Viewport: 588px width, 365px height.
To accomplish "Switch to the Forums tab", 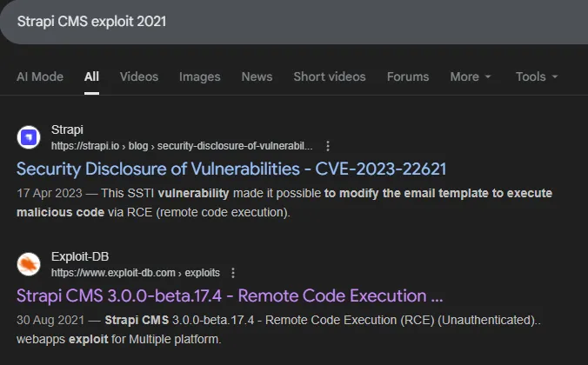I will click(408, 76).
